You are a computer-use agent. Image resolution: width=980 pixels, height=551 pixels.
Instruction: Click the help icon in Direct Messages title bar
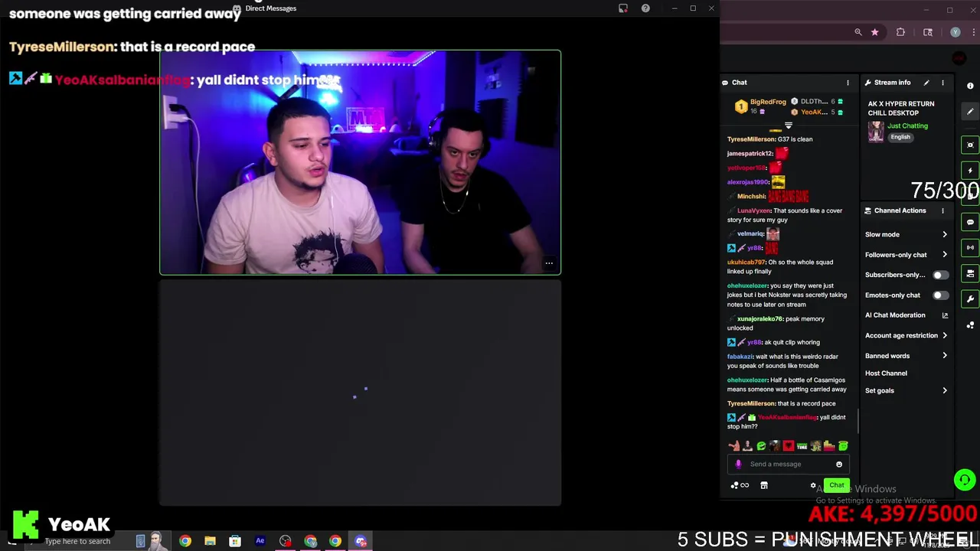645,8
